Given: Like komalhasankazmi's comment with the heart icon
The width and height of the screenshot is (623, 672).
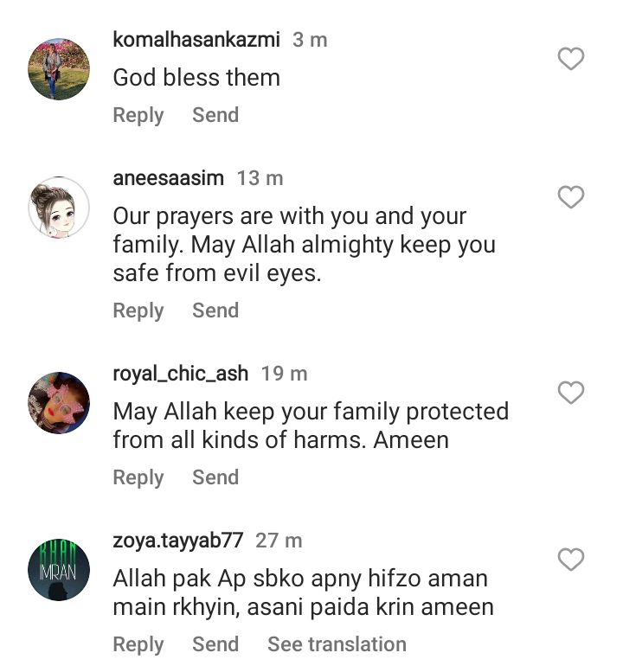Looking at the screenshot, I should [571, 58].
